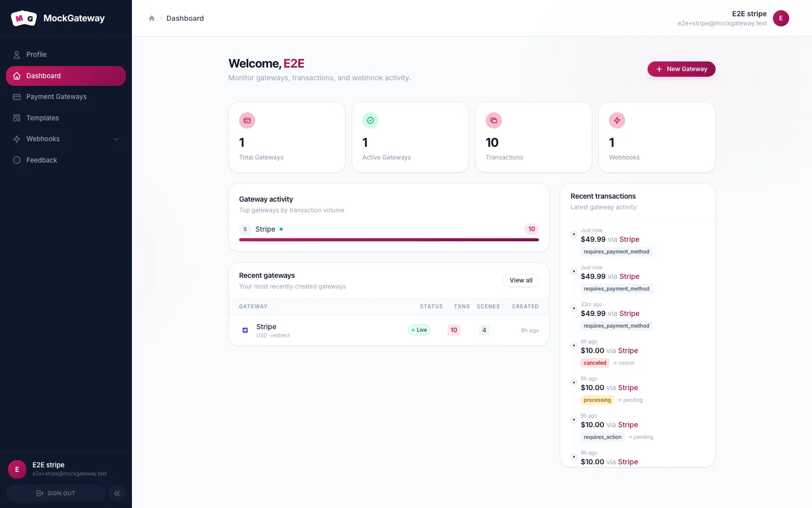Screen dimensions: 812x508
Task: Create a New Gateway
Action: [682, 69]
